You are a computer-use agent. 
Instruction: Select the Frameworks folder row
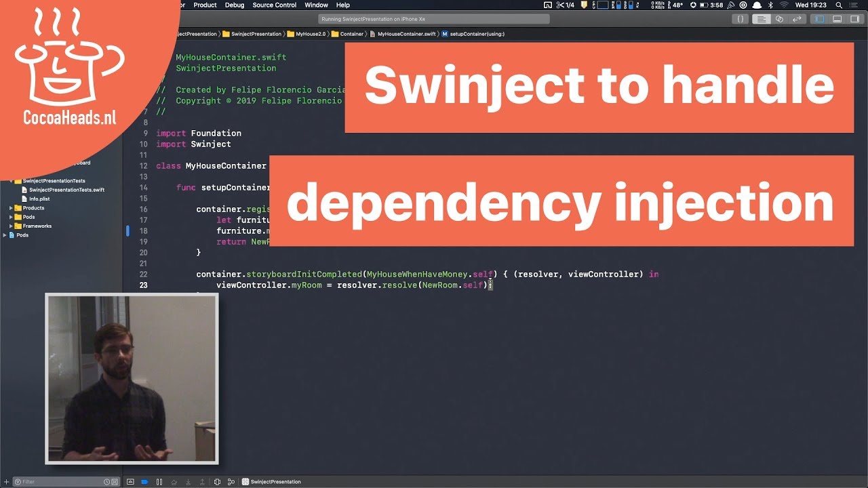pos(61,226)
